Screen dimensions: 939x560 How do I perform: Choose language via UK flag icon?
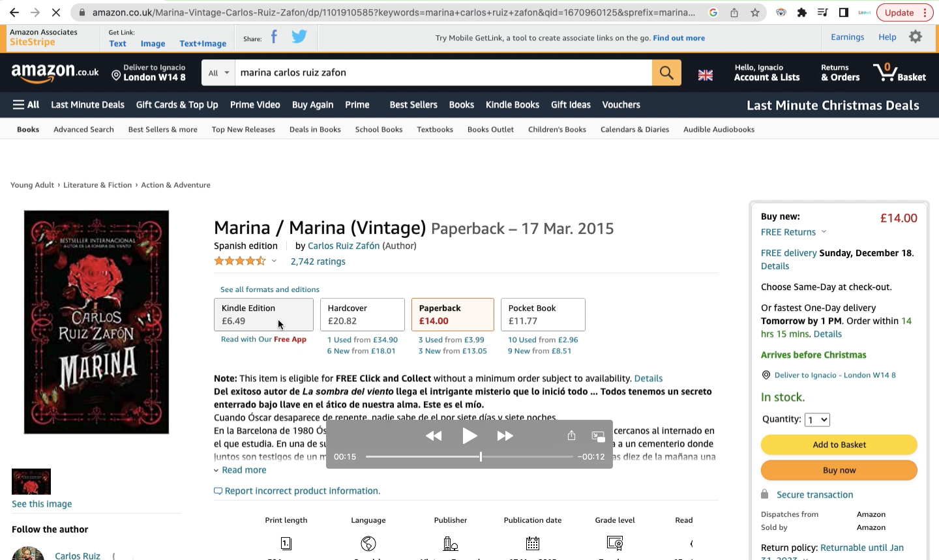point(706,75)
